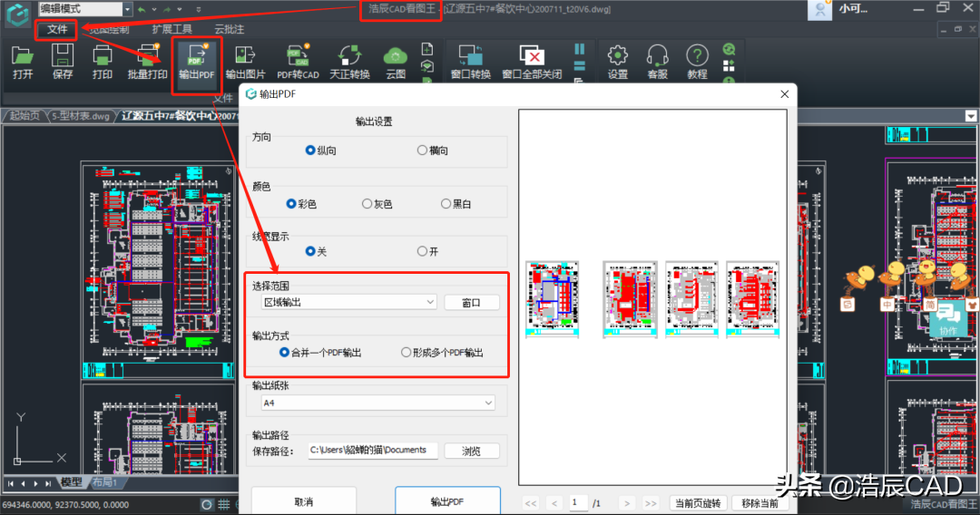Open the 云批注 ribbon tab

pos(230,29)
